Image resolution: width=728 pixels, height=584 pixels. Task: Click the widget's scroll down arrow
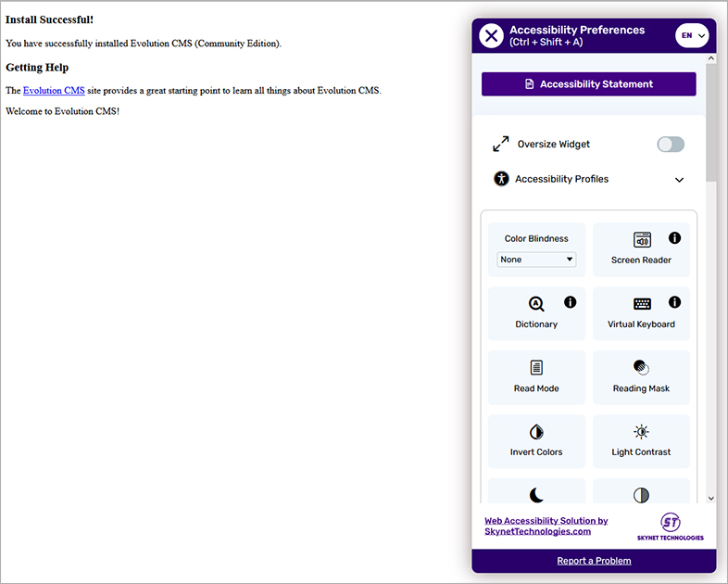(710, 498)
